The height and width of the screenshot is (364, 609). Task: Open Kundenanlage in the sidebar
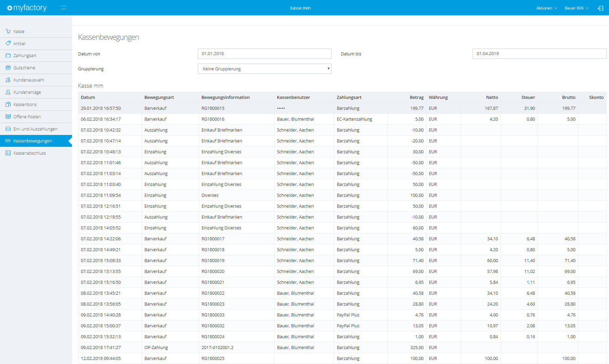click(x=36, y=92)
